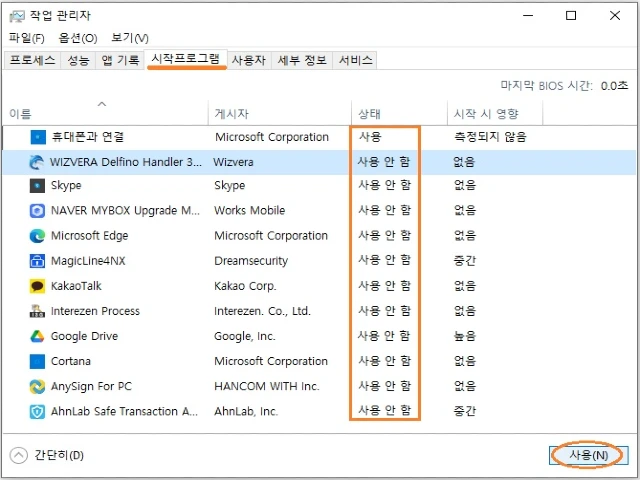Screen dimensions: 640x480
Task: Open the 보기(V) menu
Action: coord(130,38)
